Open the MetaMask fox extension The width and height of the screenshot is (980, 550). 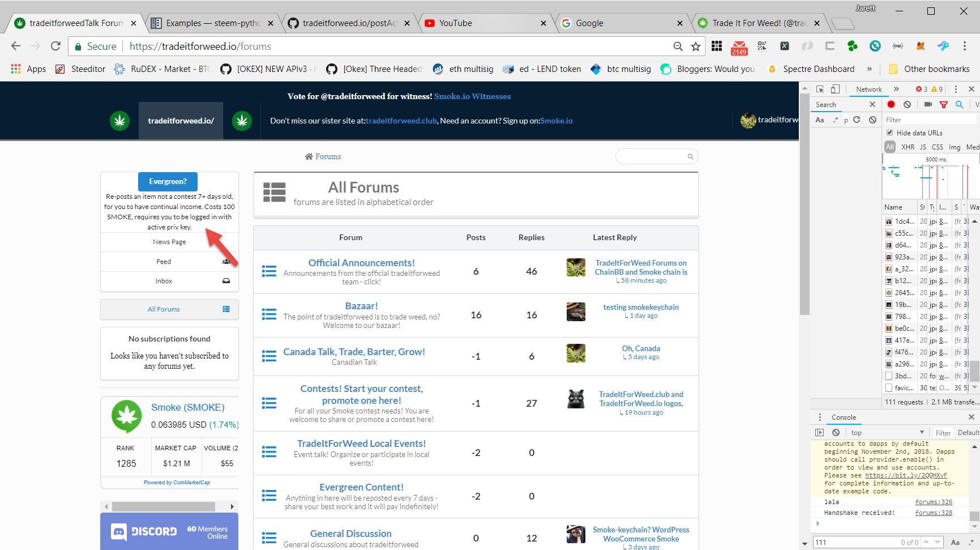(921, 46)
